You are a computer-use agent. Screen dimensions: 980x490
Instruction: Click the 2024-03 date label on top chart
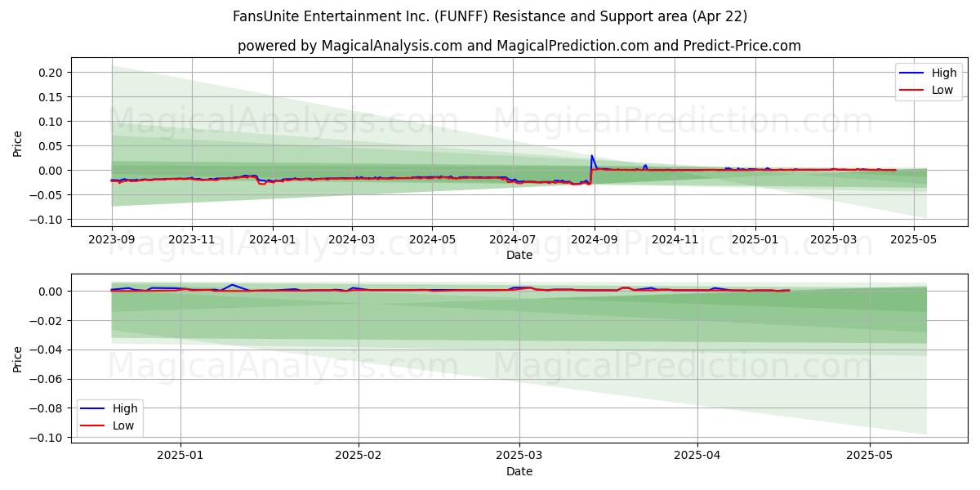[x=352, y=240]
